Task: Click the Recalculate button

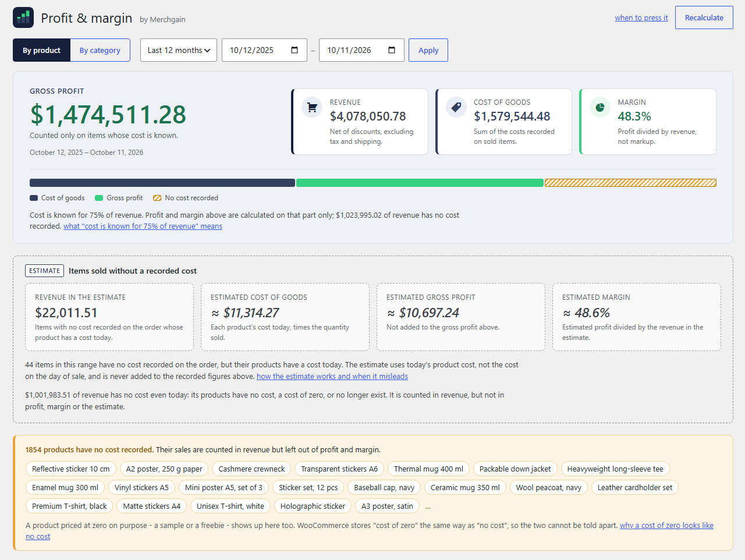Action: 704,17
